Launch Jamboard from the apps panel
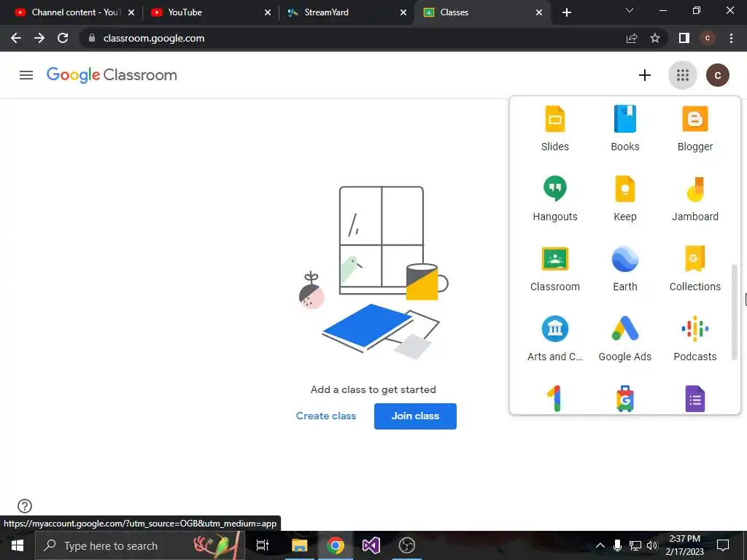Viewport: 747px width, 560px height. click(695, 198)
